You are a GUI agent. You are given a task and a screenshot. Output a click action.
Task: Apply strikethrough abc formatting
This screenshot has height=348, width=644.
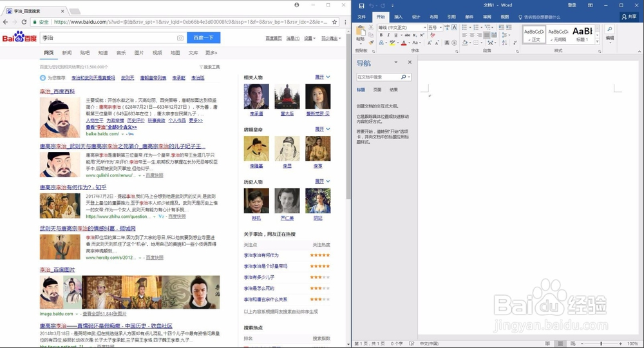click(408, 35)
